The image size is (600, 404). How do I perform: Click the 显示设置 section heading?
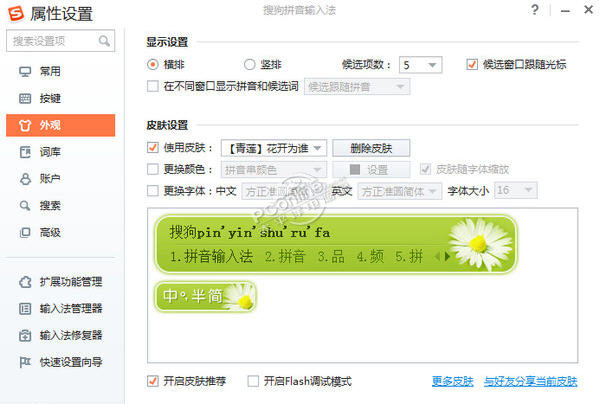(x=167, y=42)
